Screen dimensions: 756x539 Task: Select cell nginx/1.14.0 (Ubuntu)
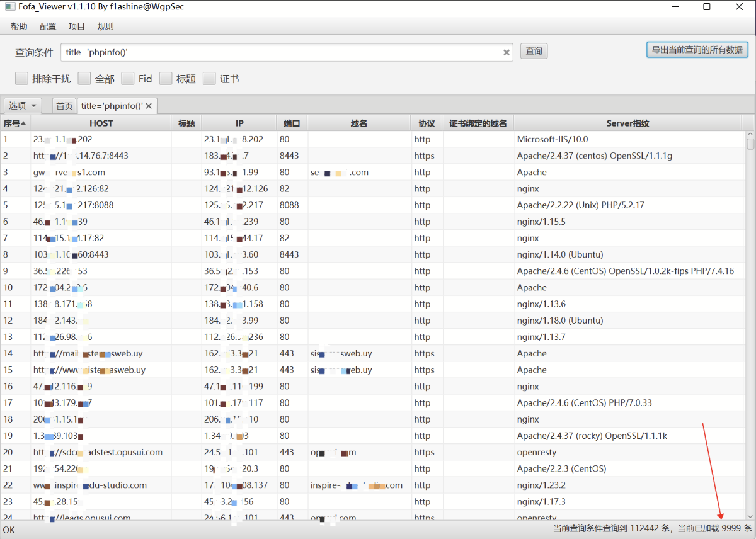point(628,254)
